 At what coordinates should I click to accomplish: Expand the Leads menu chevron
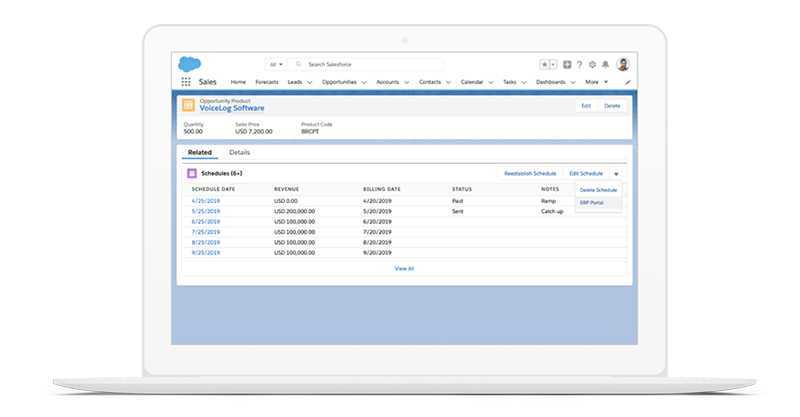point(309,82)
